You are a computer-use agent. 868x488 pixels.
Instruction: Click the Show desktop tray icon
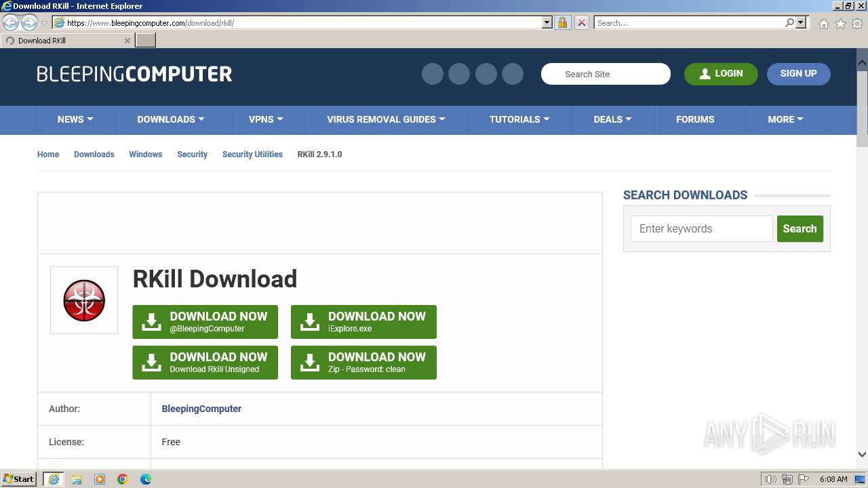(860, 479)
